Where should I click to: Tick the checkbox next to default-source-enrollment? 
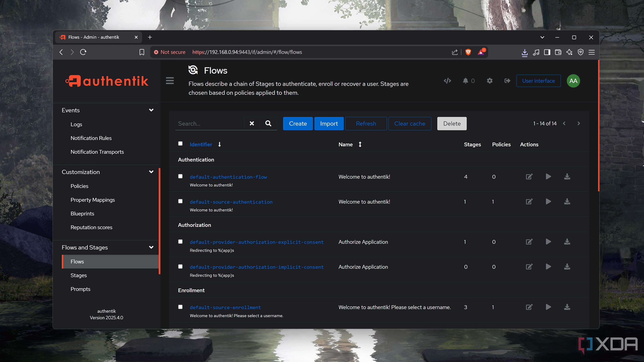click(x=180, y=307)
